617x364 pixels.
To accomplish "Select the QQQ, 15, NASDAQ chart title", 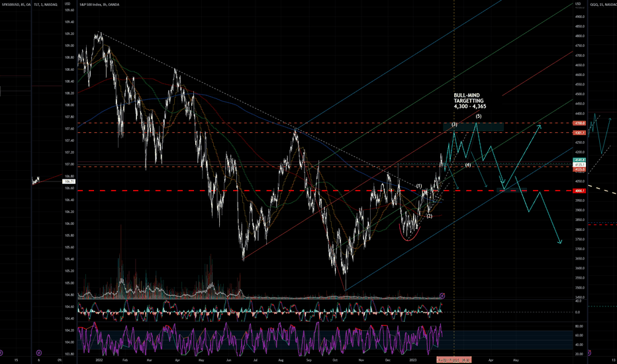I will (603, 5).
